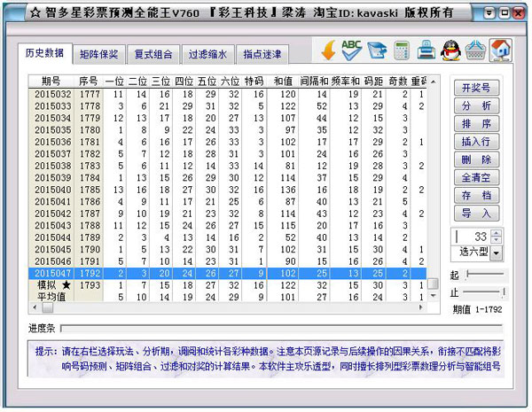Open the QQ penguin contact icon
532x412 pixels.
450,51
